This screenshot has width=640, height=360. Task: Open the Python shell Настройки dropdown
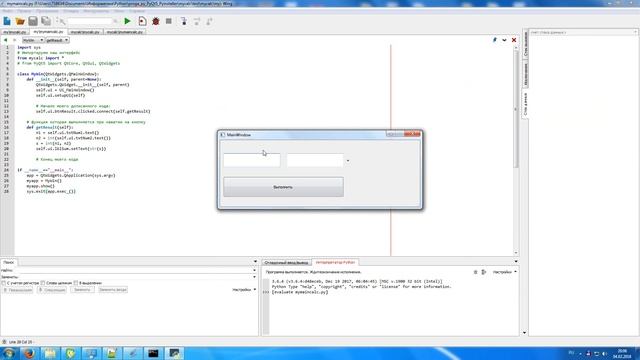point(504,272)
